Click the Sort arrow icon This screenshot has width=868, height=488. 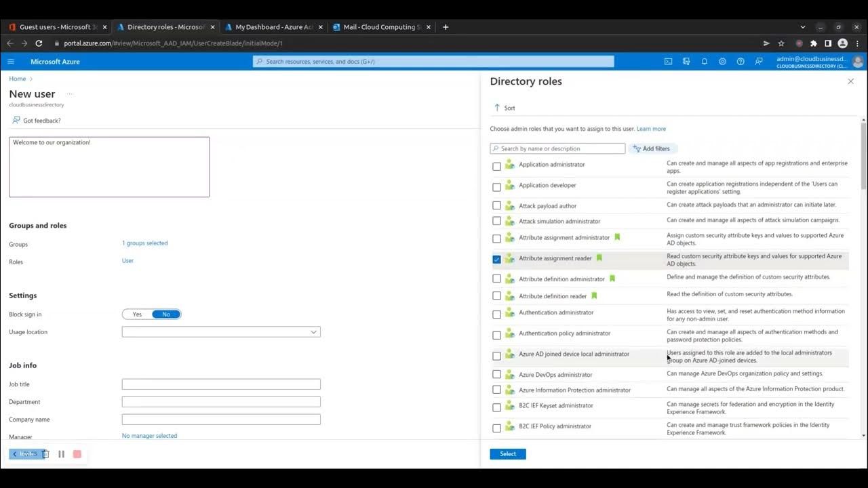497,108
